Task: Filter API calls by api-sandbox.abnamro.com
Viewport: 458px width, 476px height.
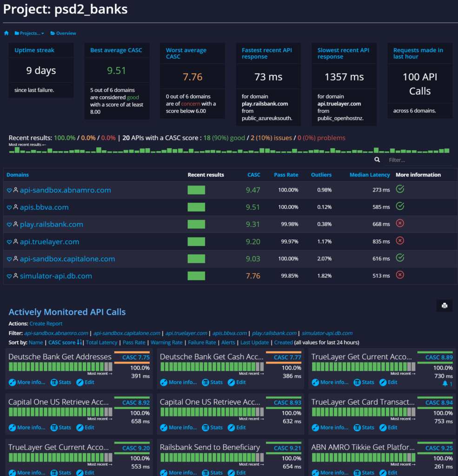Action: pyautogui.click(x=56, y=333)
